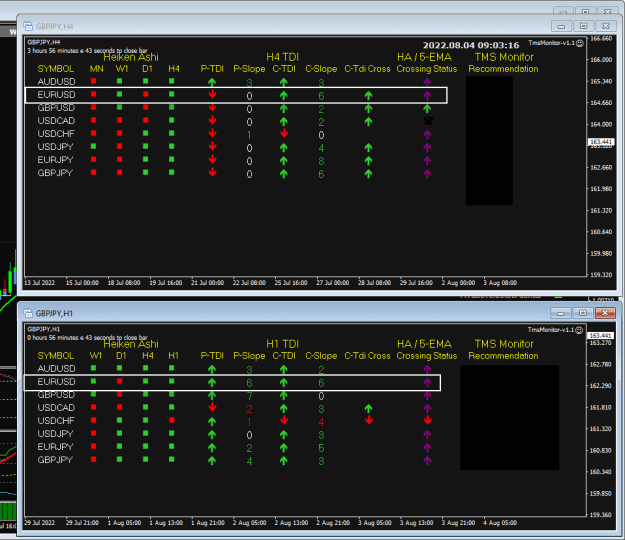Click USDCHF P-Slope value 1 in H4 window

tap(249, 135)
